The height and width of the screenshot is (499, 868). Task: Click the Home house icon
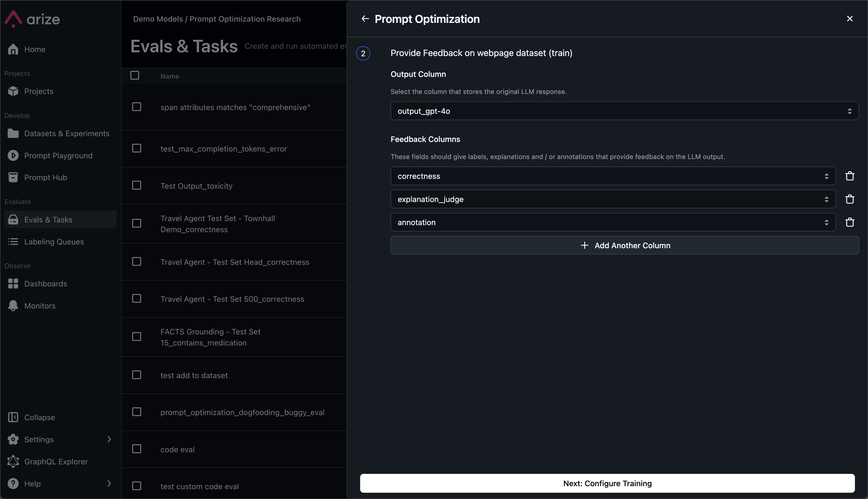(x=13, y=49)
